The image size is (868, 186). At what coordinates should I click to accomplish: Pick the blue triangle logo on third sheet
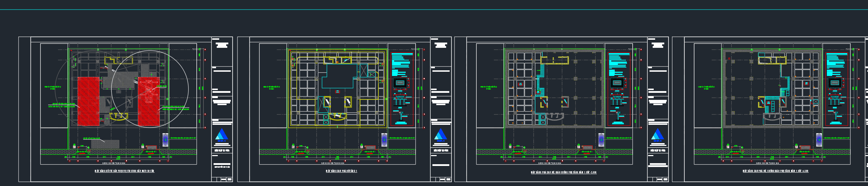point(657,135)
